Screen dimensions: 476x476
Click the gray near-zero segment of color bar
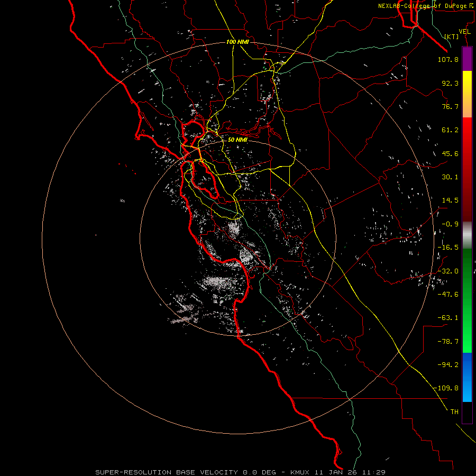click(x=467, y=235)
